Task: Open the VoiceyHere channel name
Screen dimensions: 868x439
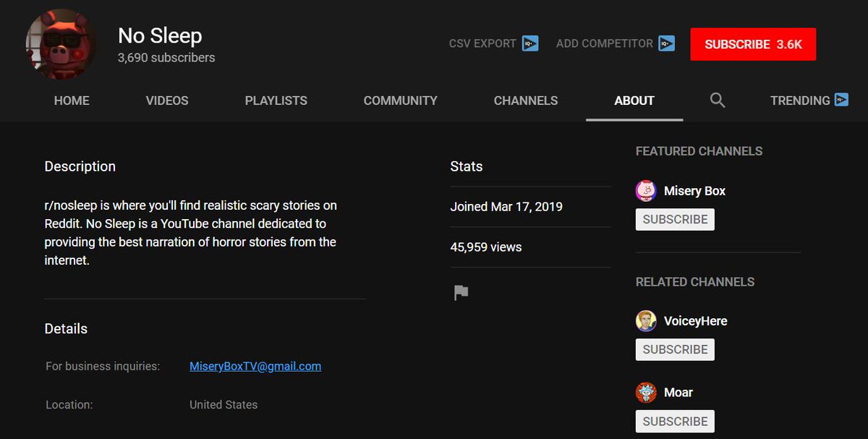Action: click(x=696, y=320)
